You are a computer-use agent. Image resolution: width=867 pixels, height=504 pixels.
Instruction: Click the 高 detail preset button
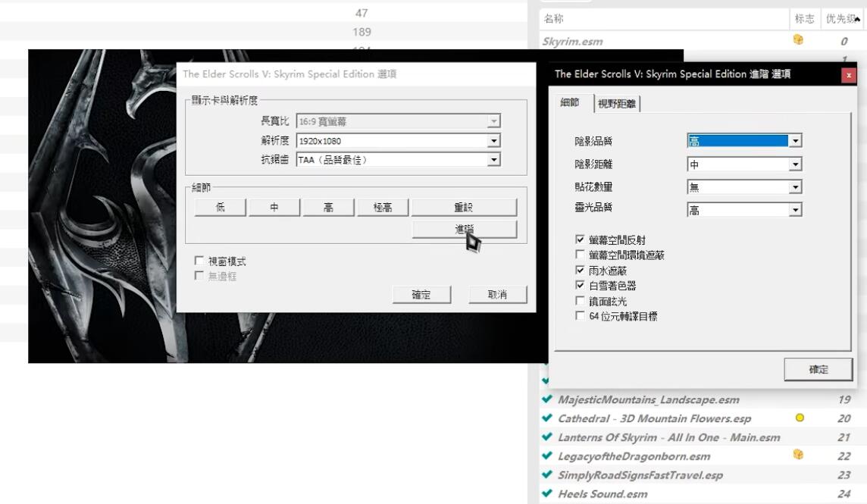[328, 208]
